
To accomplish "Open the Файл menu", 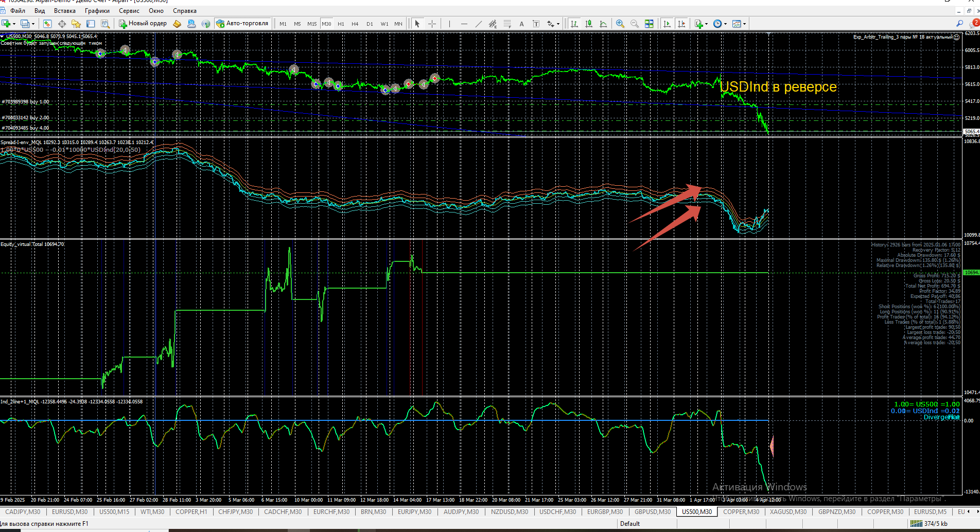I will (x=17, y=11).
